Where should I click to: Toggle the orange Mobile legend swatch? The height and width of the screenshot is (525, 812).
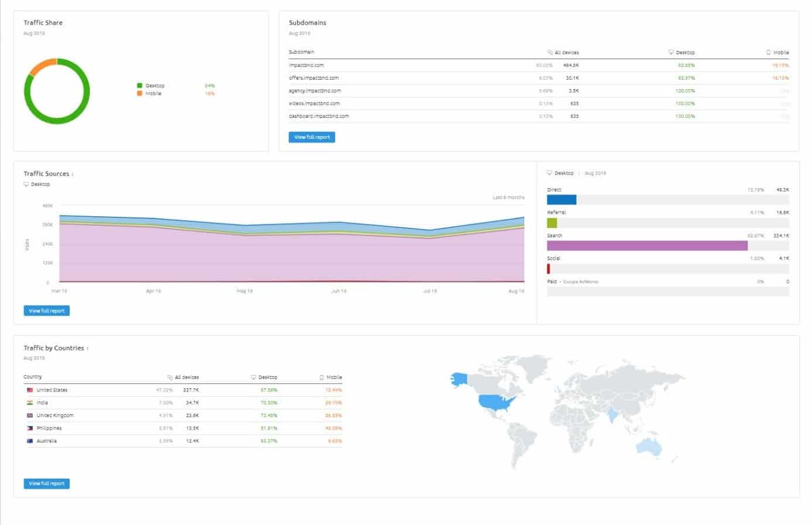tap(139, 93)
